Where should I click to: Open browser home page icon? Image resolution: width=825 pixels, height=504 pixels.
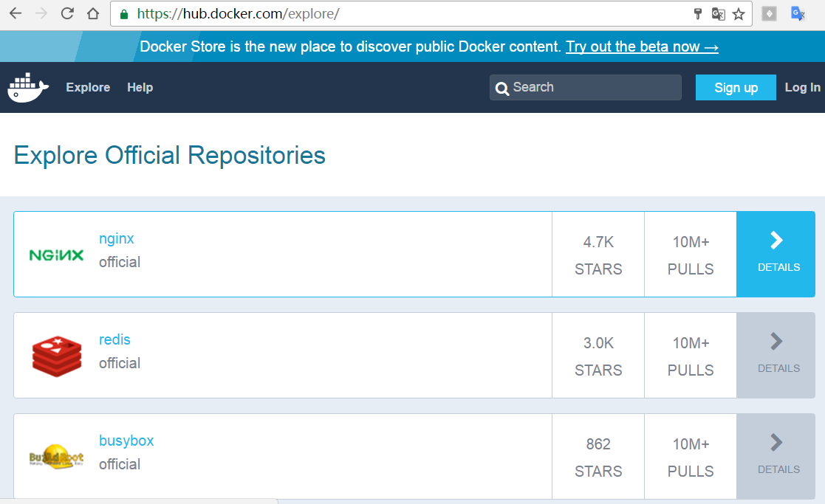(x=93, y=14)
